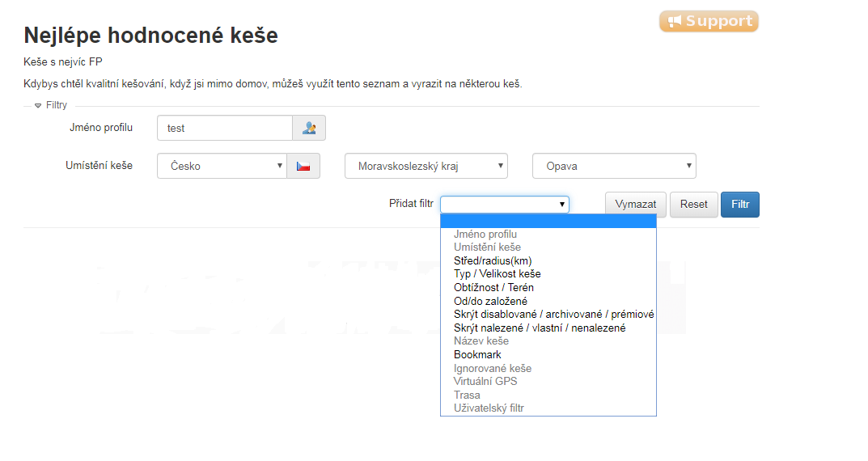The image size is (868, 461).
Task: Open the Opava district dropdown
Action: [615, 166]
